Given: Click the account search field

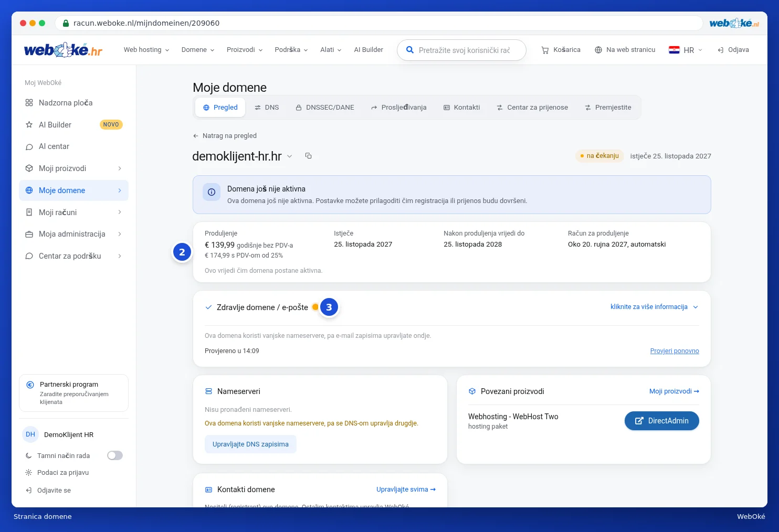Looking at the screenshot, I should point(462,50).
